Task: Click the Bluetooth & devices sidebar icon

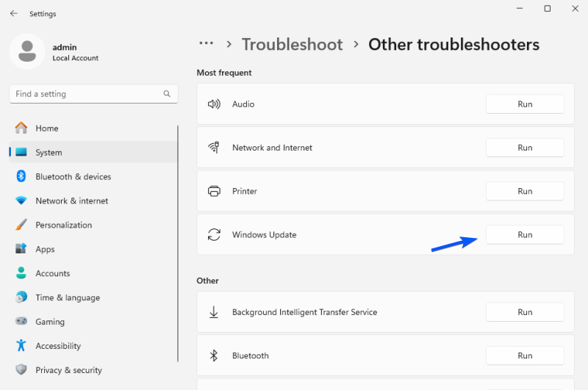Action: click(21, 176)
